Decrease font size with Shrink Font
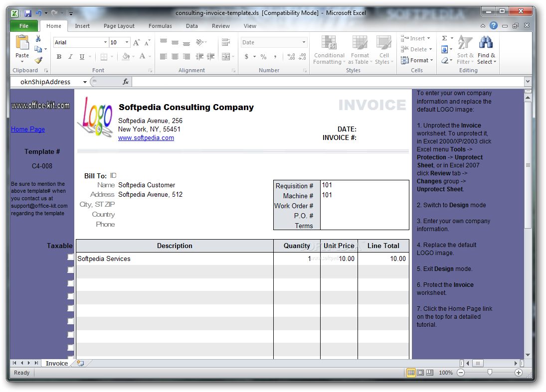This screenshot has width=546, height=392. click(x=147, y=42)
